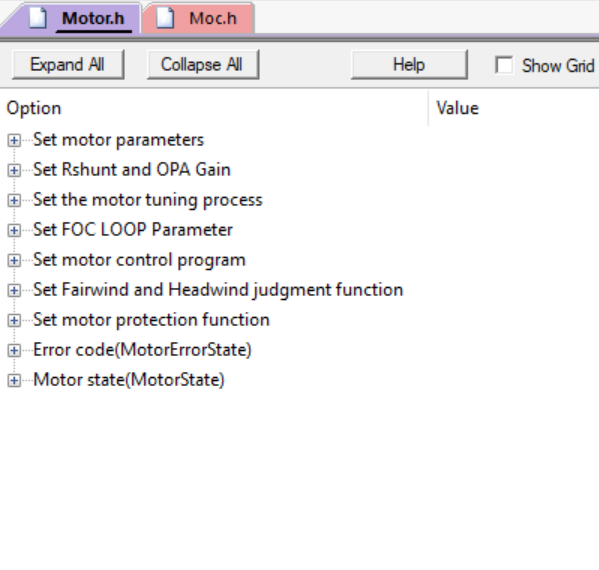Select the Set motor parameters item
Image resolution: width=599 pixels, height=570 pixels.
coord(118,140)
